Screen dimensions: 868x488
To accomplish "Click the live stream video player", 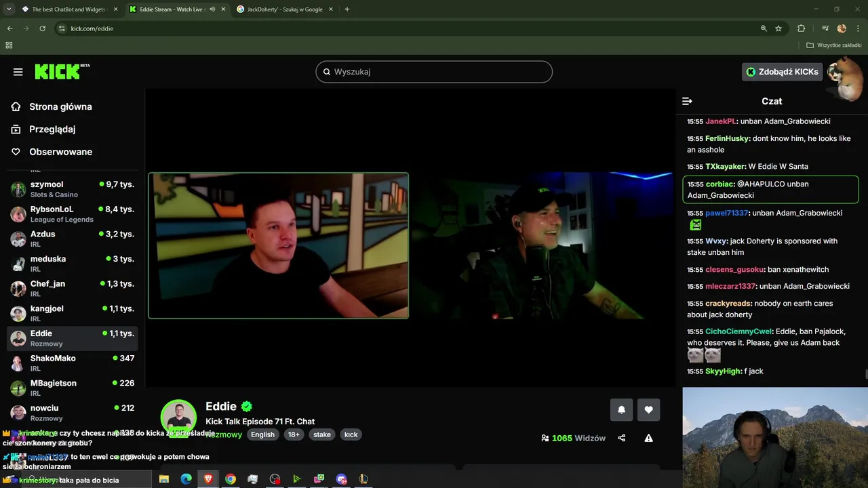I will pyautogui.click(x=410, y=238).
